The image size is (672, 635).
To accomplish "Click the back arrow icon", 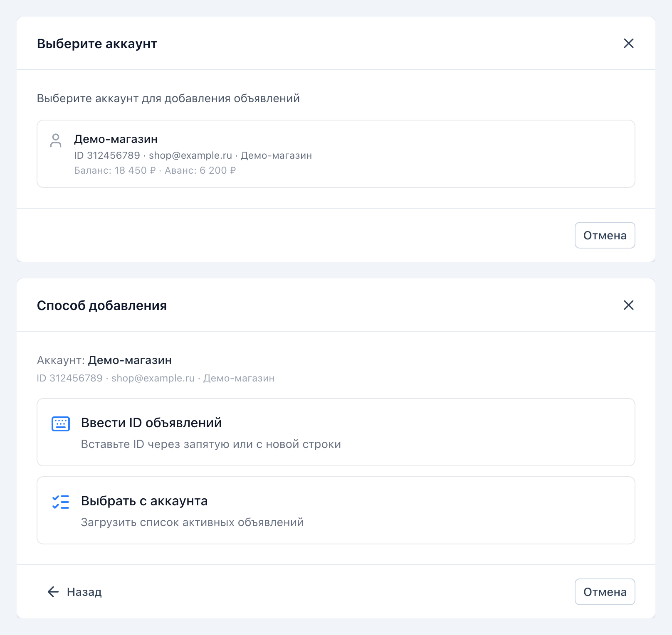I will (x=53, y=592).
